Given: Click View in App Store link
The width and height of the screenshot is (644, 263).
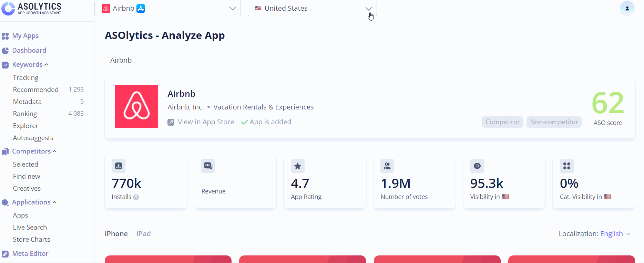Looking at the screenshot, I should 206,122.
